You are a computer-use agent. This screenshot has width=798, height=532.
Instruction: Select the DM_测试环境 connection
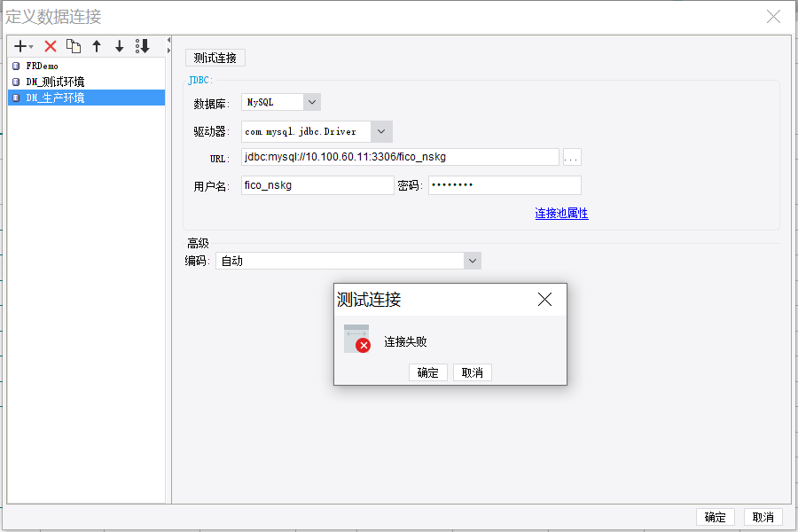[x=86, y=82]
